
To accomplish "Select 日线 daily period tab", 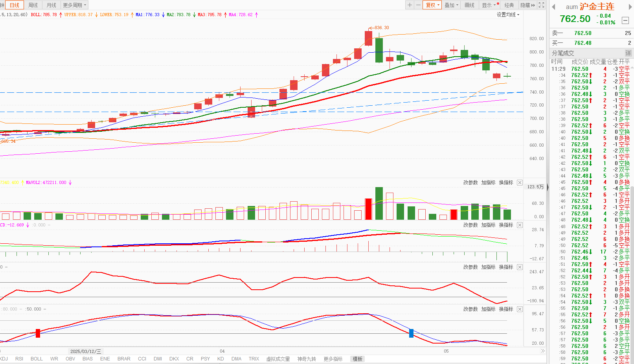I will [15, 5].
